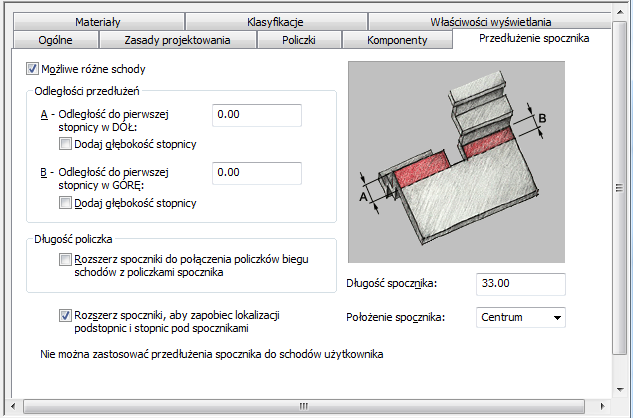Switch to the Ogólne tab
The image size is (633, 418).
[x=56, y=40]
